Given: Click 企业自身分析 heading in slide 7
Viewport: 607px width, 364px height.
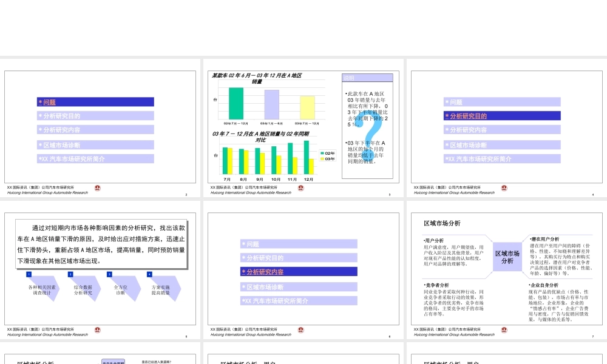Looking at the screenshot, I should pyautogui.click(x=543, y=285).
